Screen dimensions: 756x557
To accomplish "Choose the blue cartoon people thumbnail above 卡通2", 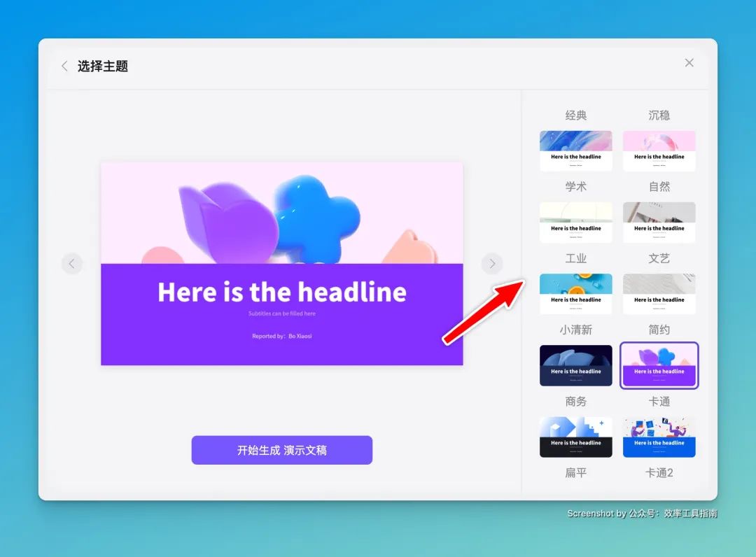I will point(659,437).
